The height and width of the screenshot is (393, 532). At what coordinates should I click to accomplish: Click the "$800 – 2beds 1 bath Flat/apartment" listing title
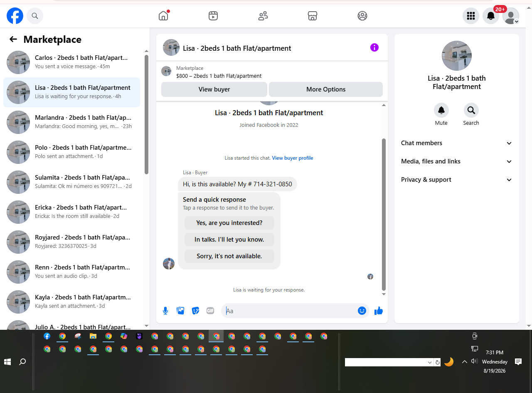pos(219,76)
